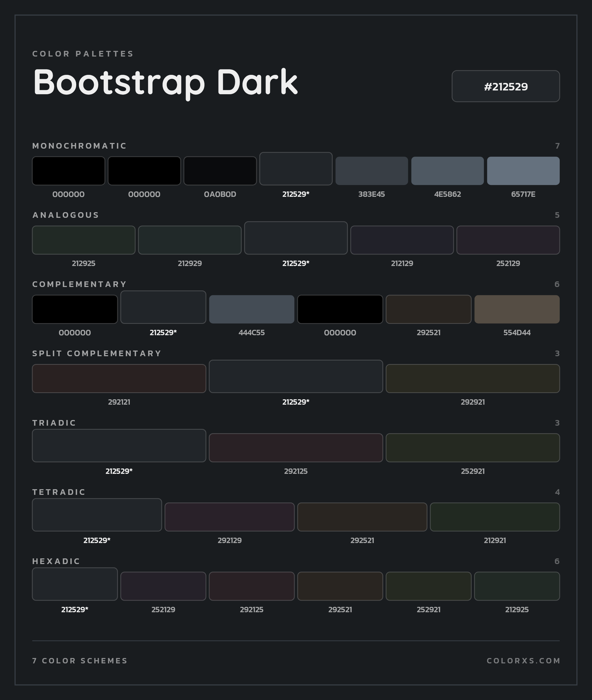This screenshot has width=592, height=700.
Task: Click the 65717E hex label text
Action: pyautogui.click(x=523, y=194)
